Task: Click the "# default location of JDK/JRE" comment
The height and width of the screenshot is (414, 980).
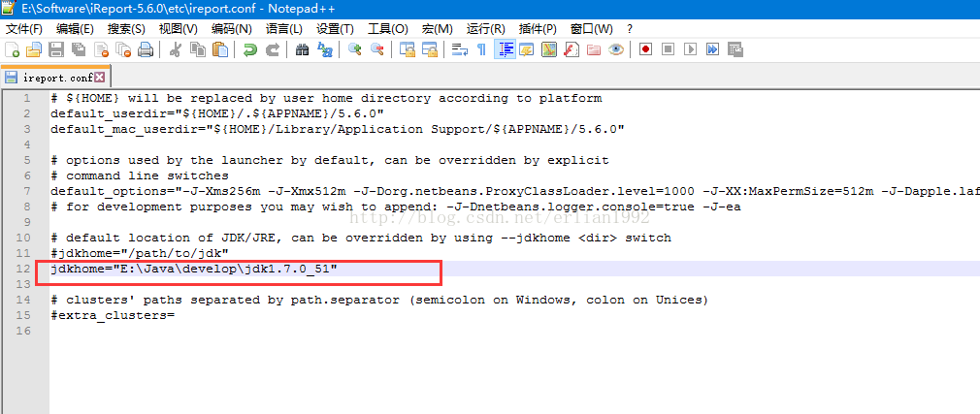Action: point(361,238)
